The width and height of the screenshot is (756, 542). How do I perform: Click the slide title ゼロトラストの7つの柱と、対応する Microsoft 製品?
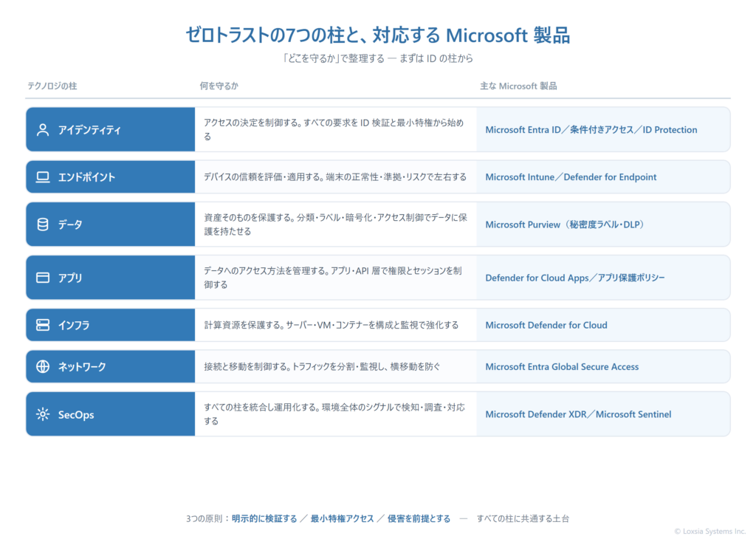coord(378,35)
